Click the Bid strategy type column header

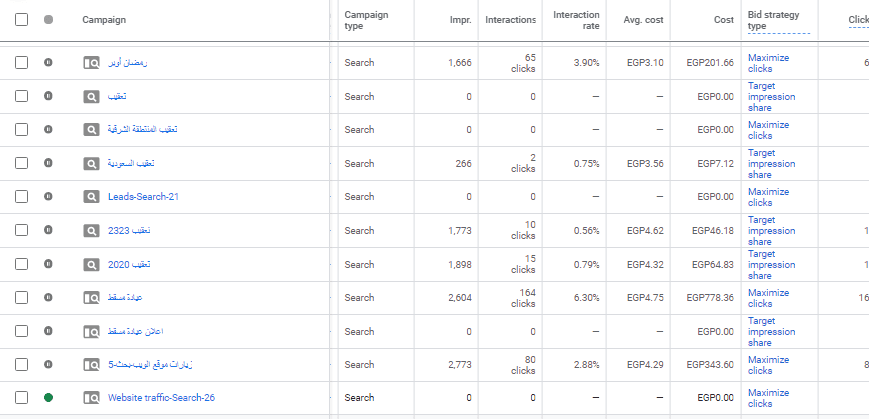(x=773, y=20)
